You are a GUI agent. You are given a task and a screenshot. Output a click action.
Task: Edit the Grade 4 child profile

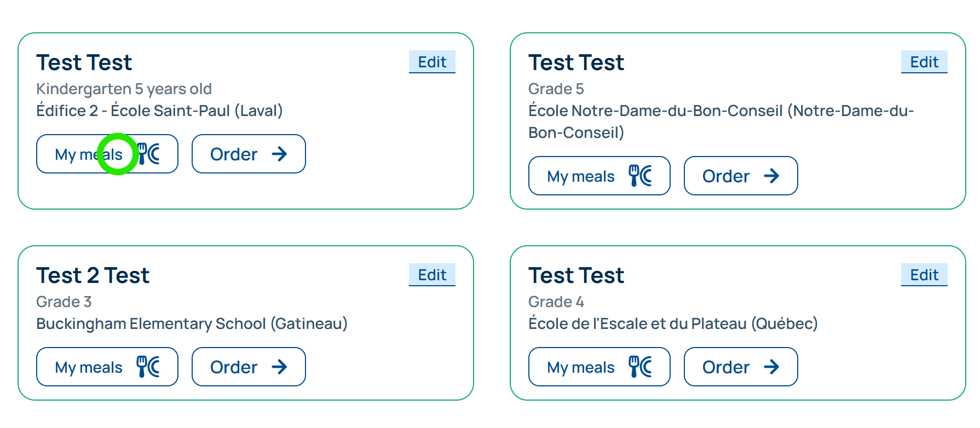pyautogui.click(x=924, y=275)
